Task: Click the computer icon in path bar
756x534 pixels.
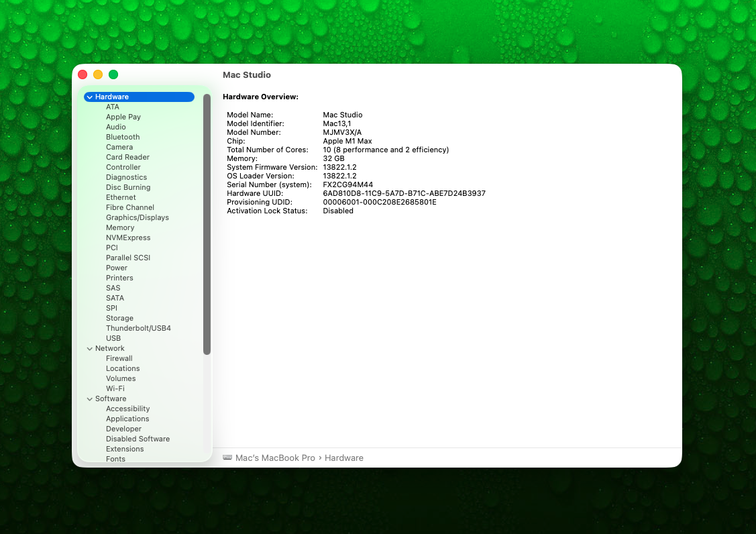Action: [227, 458]
